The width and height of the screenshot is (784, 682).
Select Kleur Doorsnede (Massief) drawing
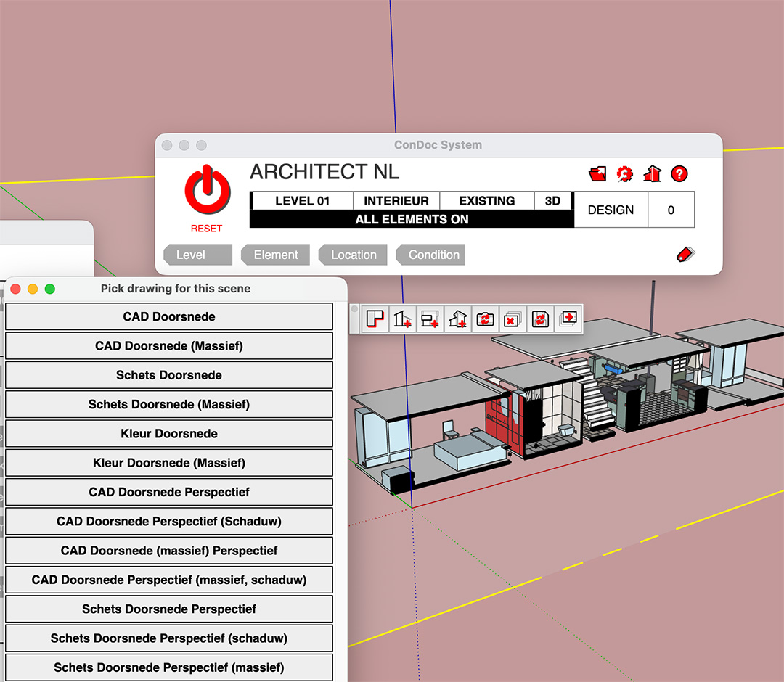[x=169, y=463]
